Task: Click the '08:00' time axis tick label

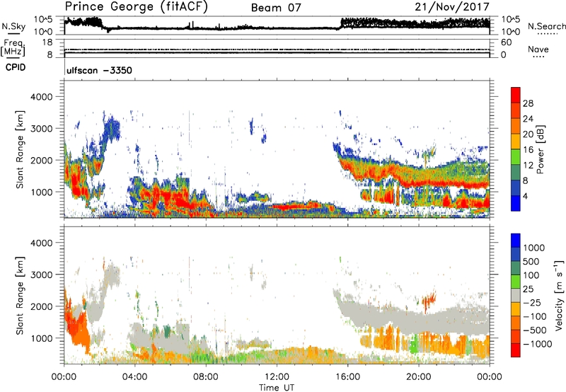Action: (x=206, y=377)
